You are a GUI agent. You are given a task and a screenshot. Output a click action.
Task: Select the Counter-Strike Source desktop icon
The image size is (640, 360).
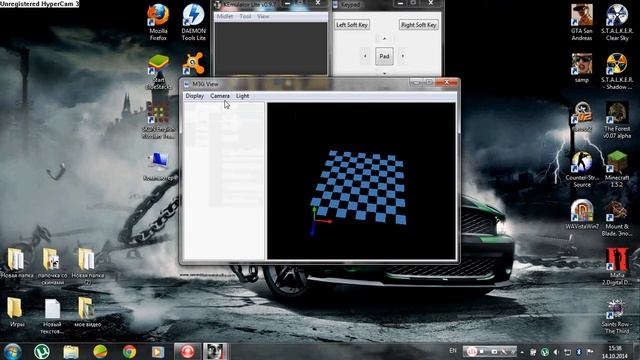point(582,169)
